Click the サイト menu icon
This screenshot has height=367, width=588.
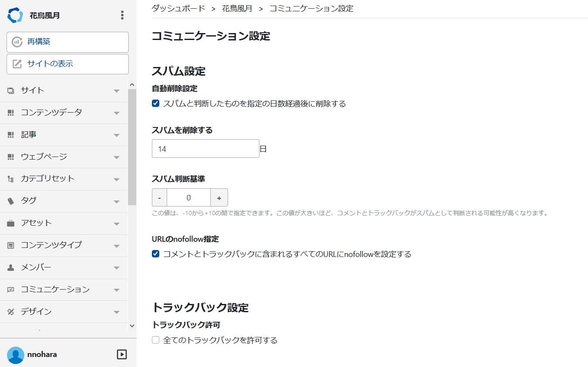coord(11,90)
